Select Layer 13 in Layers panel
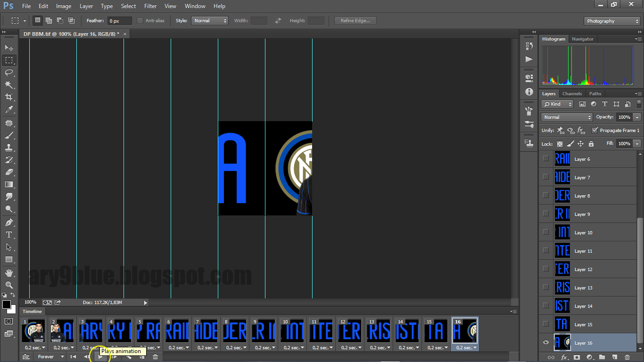Screen dimensions: 644x362 [588, 287]
